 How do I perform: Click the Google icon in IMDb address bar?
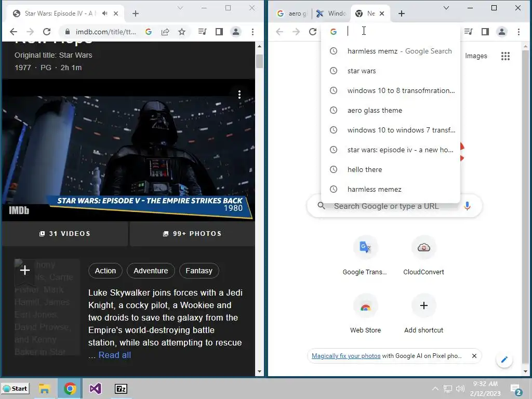148,32
